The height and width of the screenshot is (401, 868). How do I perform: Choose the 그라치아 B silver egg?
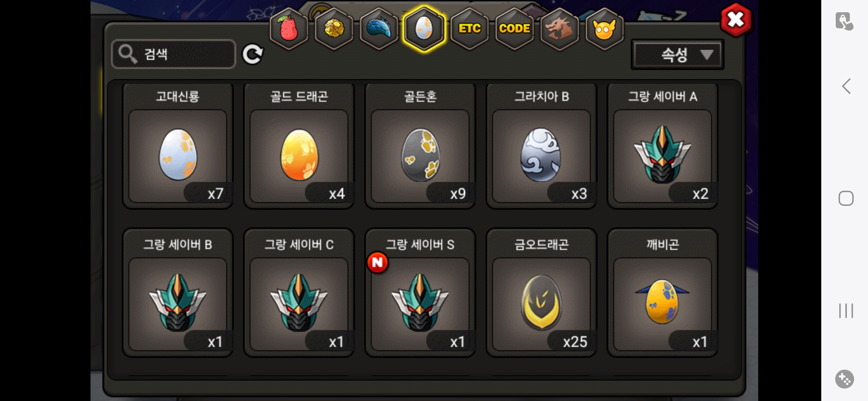point(541,146)
